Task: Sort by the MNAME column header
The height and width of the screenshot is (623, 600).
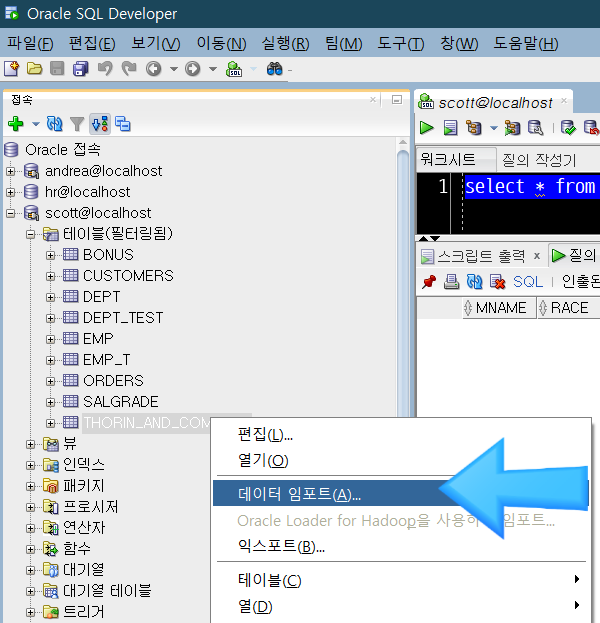Action: pos(501,308)
